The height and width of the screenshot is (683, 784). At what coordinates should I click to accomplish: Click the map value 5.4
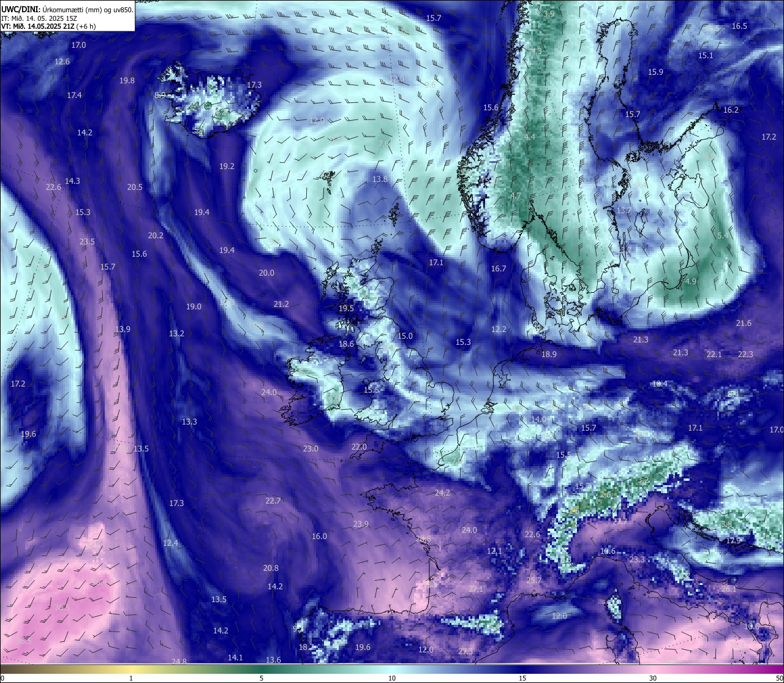coord(723,235)
